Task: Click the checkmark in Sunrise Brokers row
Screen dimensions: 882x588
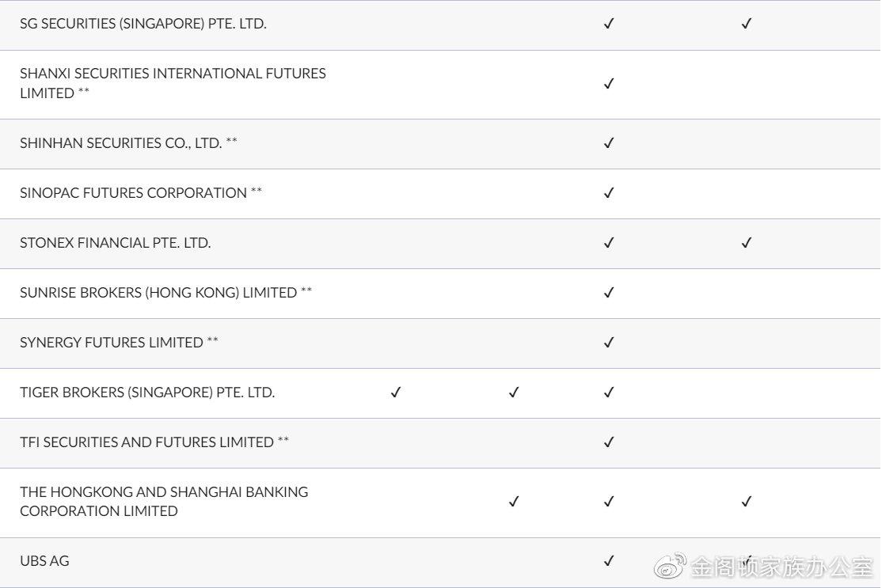Action: click(608, 293)
